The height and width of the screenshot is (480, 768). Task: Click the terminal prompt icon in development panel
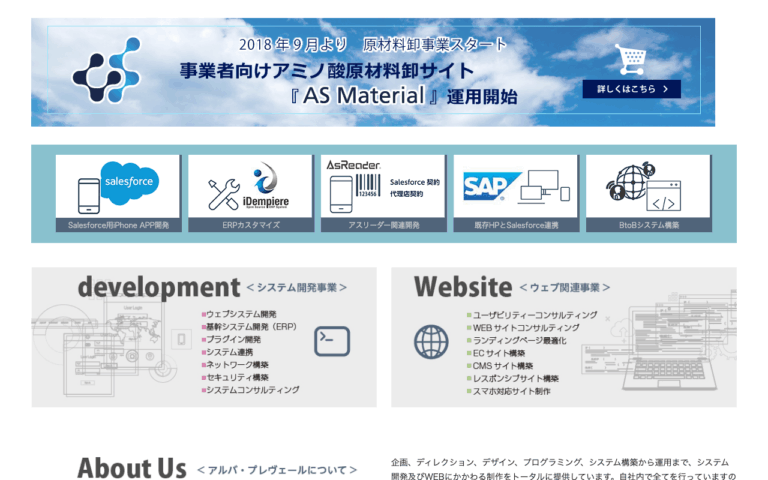click(332, 341)
